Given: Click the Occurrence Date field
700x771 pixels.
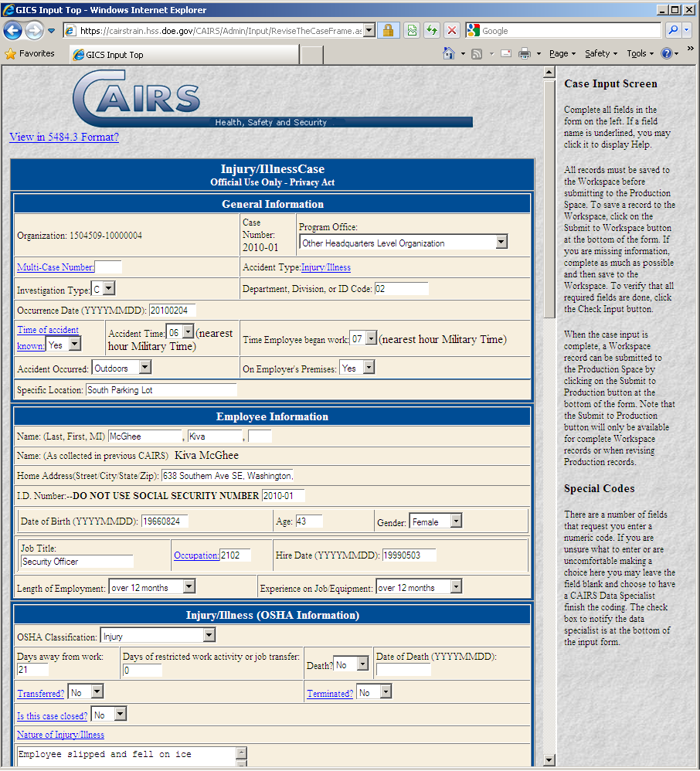Looking at the screenshot, I should pyautogui.click(x=172, y=311).
